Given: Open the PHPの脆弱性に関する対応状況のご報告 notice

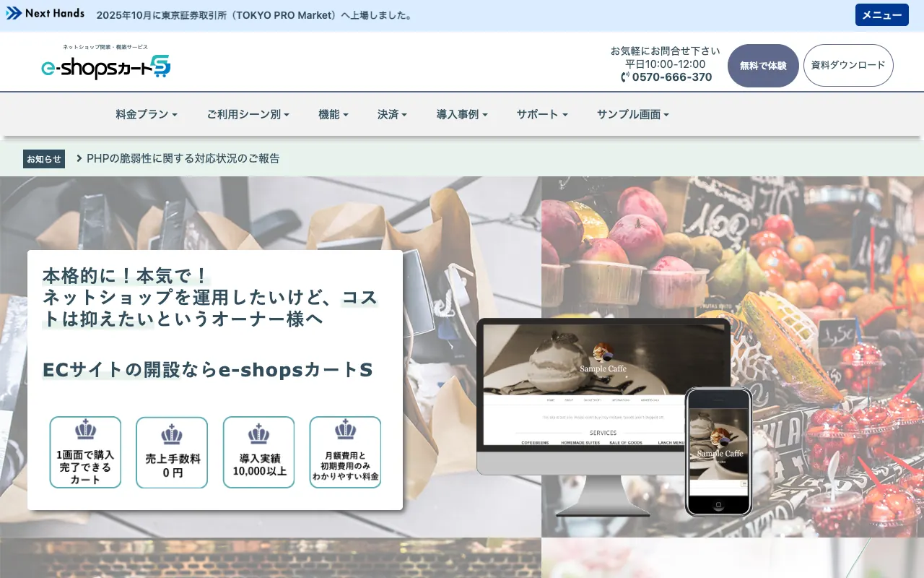Looking at the screenshot, I should tap(183, 158).
